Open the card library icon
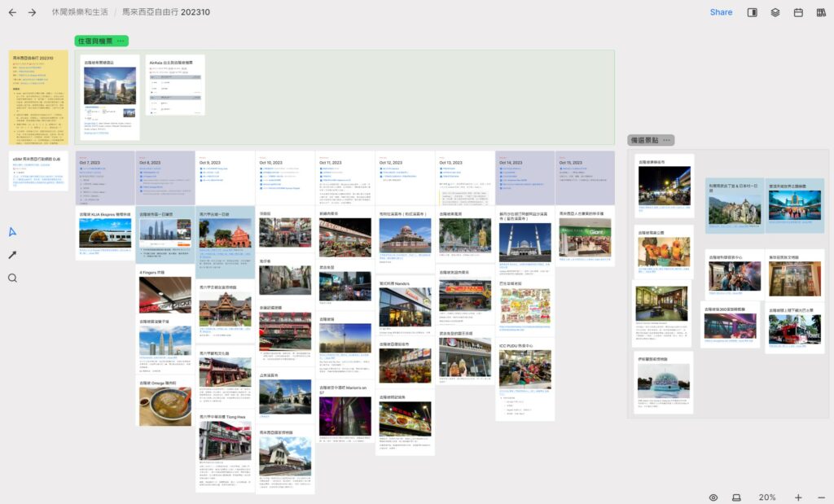Viewport: 834px width, 504px height. click(x=821, y=12)
